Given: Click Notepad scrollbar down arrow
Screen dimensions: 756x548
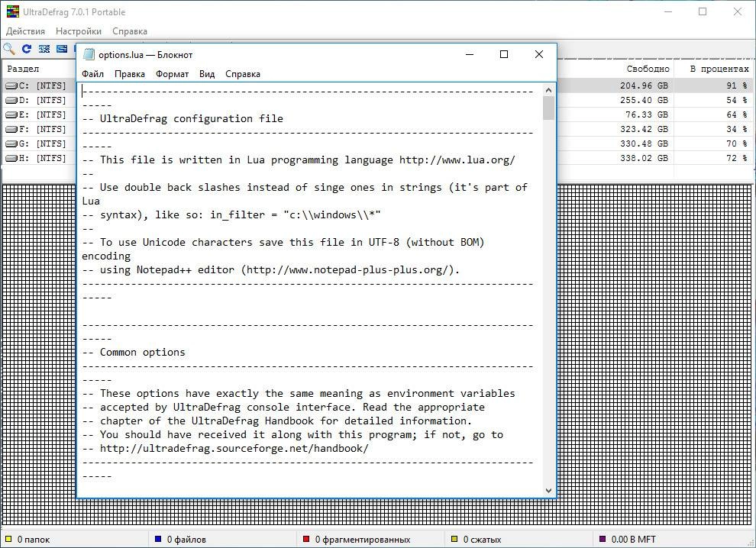Looking at the screenshot, I should click(548, 490).
